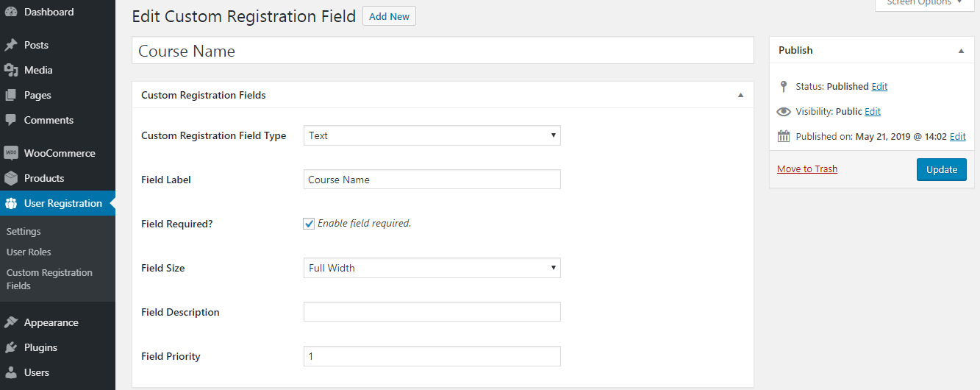Click the Products box icon

pos(11,178)
